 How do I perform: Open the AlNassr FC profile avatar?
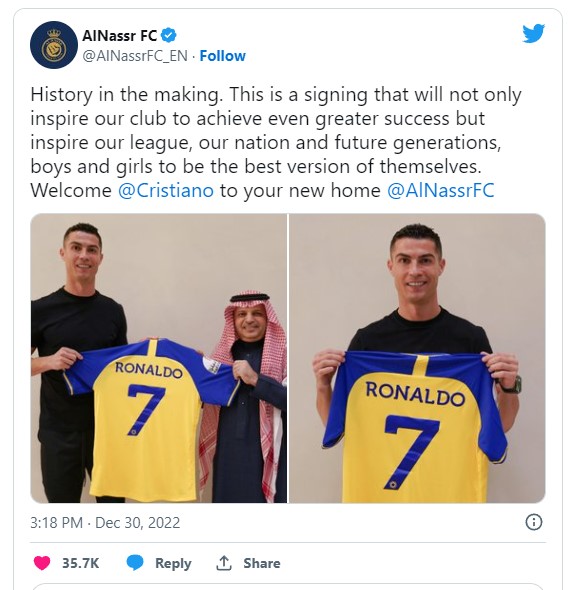(54, 45)
